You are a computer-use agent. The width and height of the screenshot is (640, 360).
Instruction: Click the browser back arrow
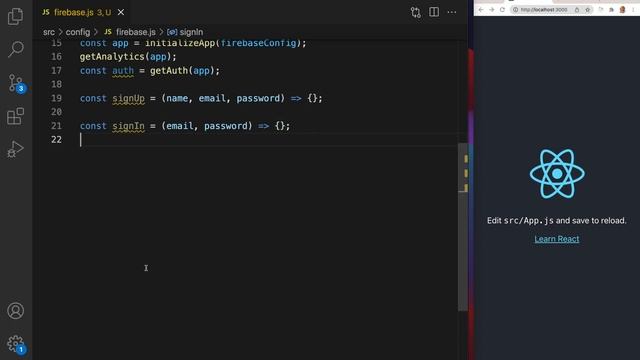tap(481, 10)
